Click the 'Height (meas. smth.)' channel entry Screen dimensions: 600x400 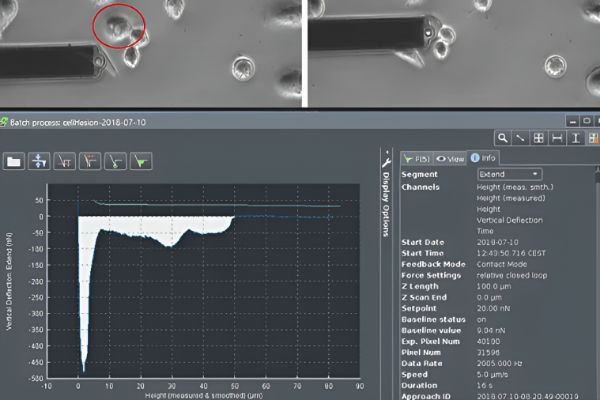pos(515,187)
